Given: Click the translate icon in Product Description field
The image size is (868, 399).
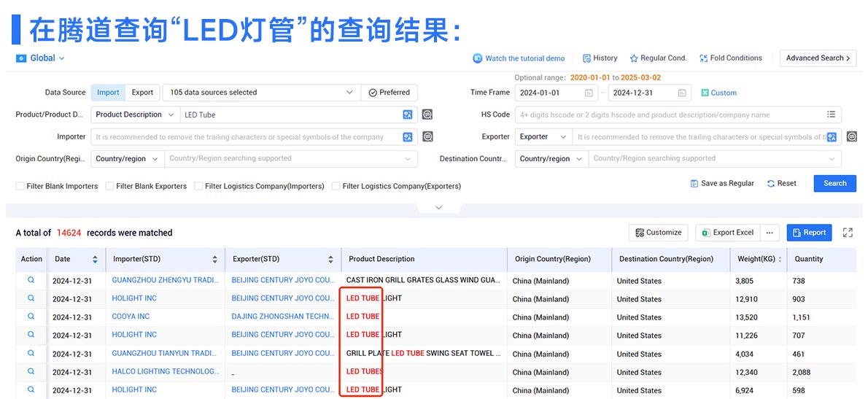Looking at the screenshot, I should [408, 115].
